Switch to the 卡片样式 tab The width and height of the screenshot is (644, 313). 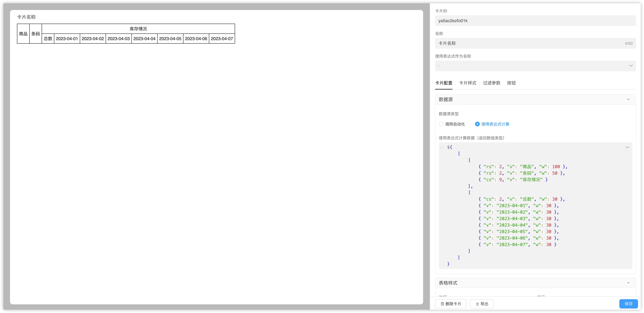467,83
